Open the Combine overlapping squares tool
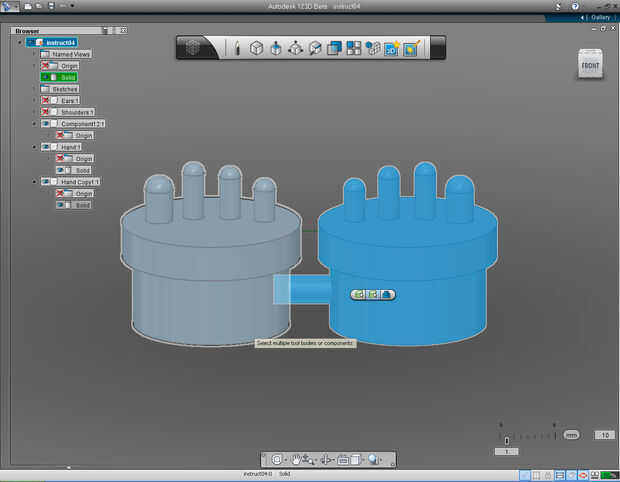The image size is (620, 482). tap(334, 48)
